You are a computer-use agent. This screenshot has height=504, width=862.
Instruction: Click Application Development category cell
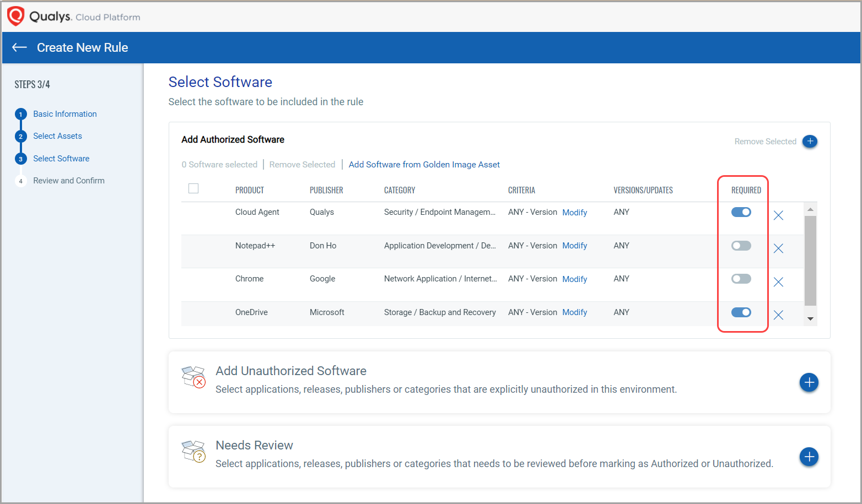point(440,246)
